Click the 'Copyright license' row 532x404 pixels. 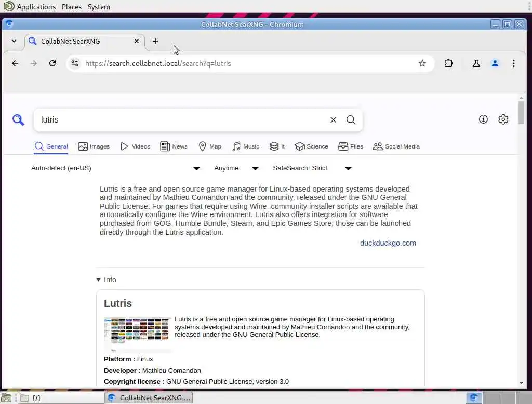pyautogui.click(x=196, y=381)
